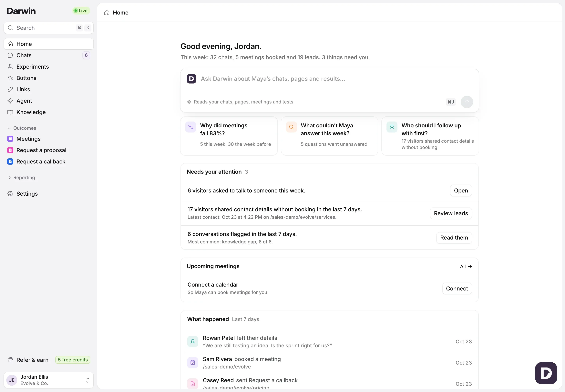Open Links in the sidebar

pyautogui.click(x=49, y=89)
